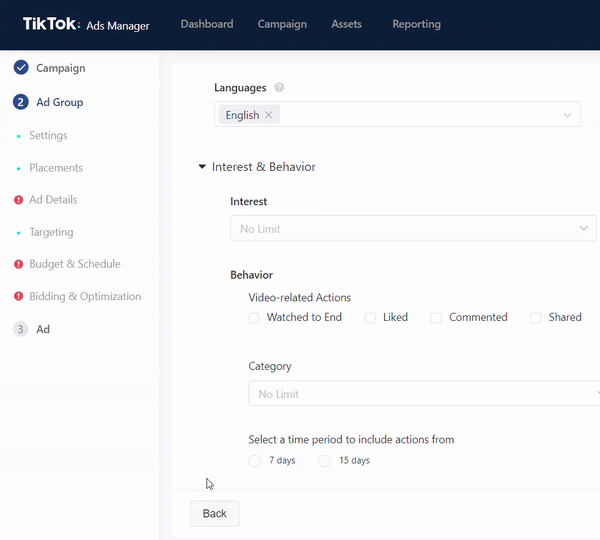Click the Budget & Schedule error icon
Viewport: 600px width, 540px height.
point(19,264)
